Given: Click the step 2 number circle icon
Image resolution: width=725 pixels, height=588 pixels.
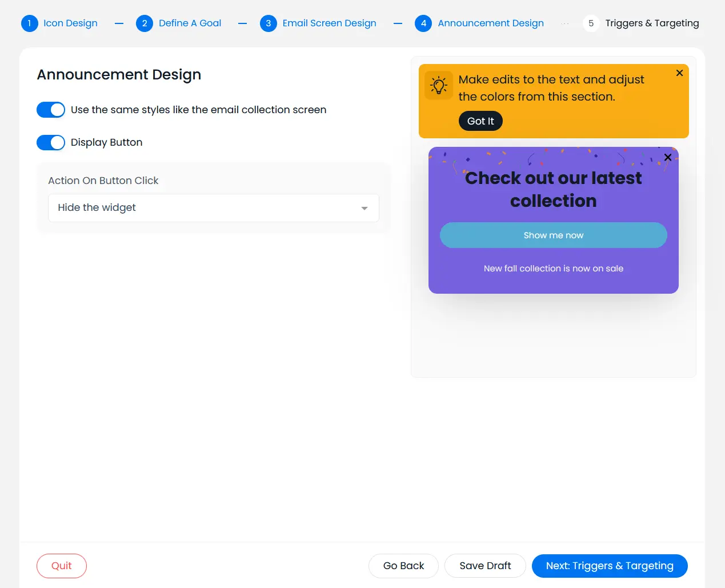Looking at the screenshot, I should pyautogui.click(x=145, y=23).
